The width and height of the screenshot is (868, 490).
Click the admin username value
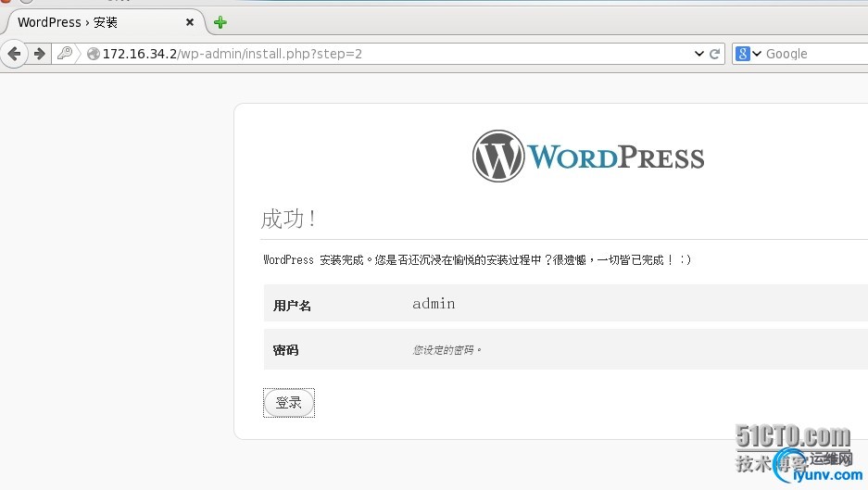434,304
